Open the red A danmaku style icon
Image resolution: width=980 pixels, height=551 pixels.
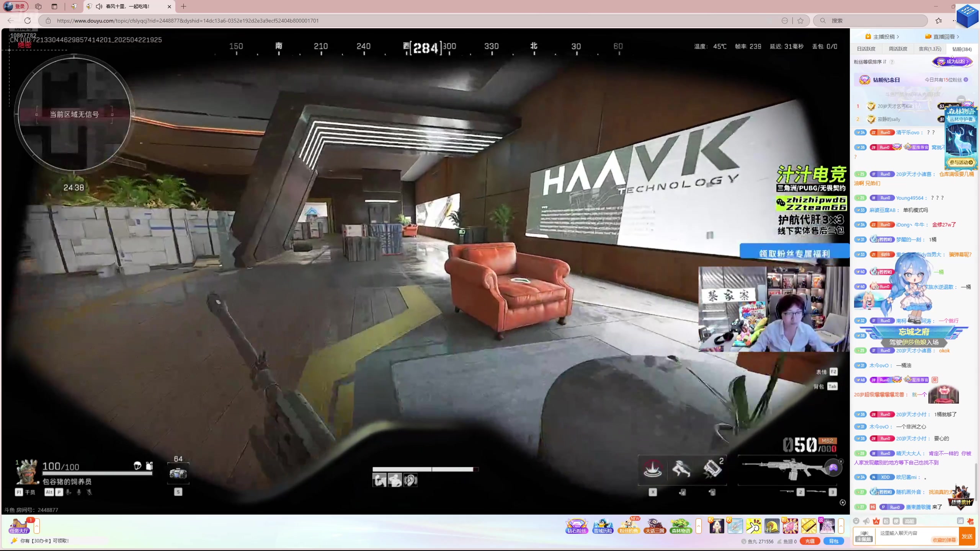tap(876, 521)
